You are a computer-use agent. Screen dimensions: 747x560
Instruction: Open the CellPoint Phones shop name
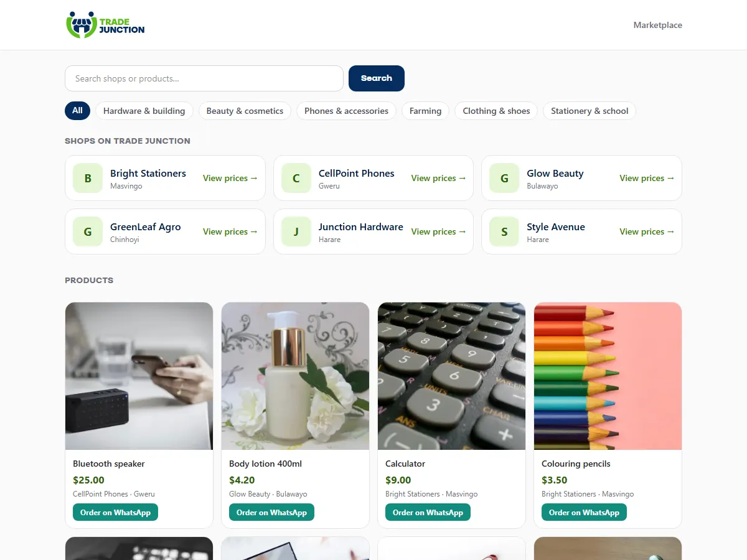(357, 174)
